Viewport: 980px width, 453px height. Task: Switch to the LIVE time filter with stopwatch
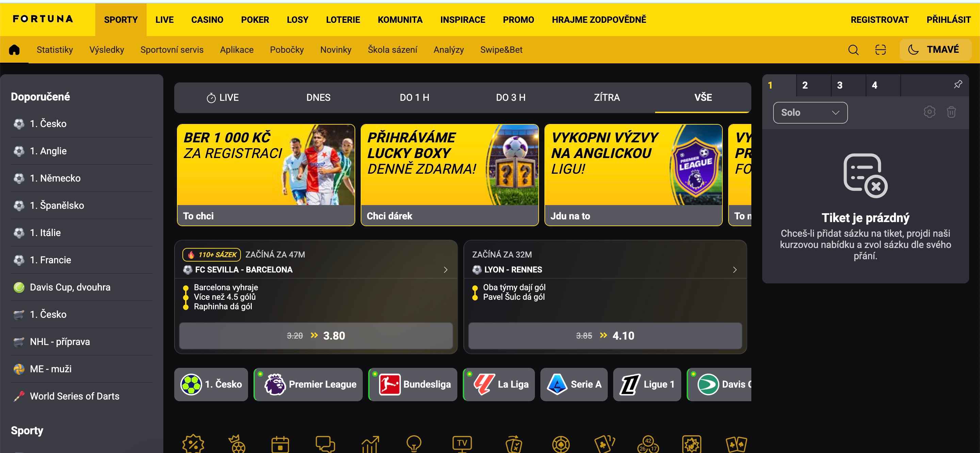(223, 97)
